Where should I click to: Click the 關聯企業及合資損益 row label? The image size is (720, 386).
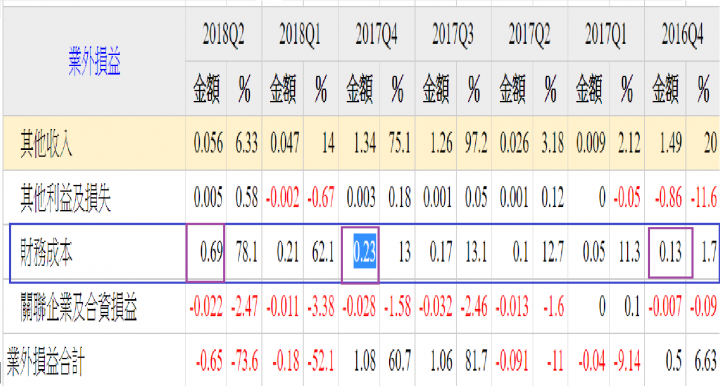point(79,307)
